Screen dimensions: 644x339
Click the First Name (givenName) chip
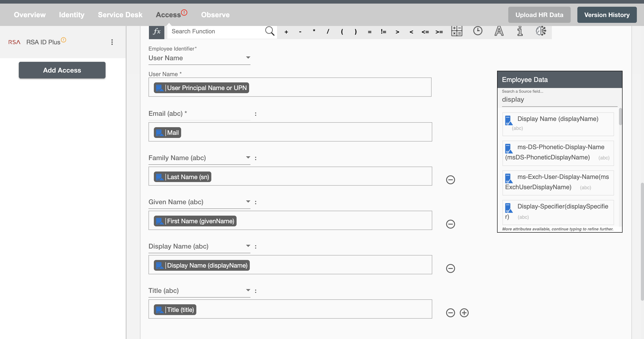point(195,221)
